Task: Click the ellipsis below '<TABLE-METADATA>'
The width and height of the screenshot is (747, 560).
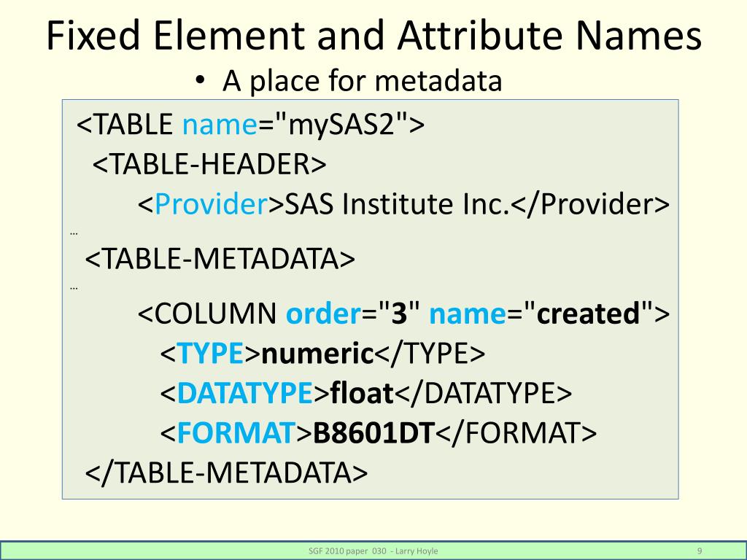Action: pos(74,288)
